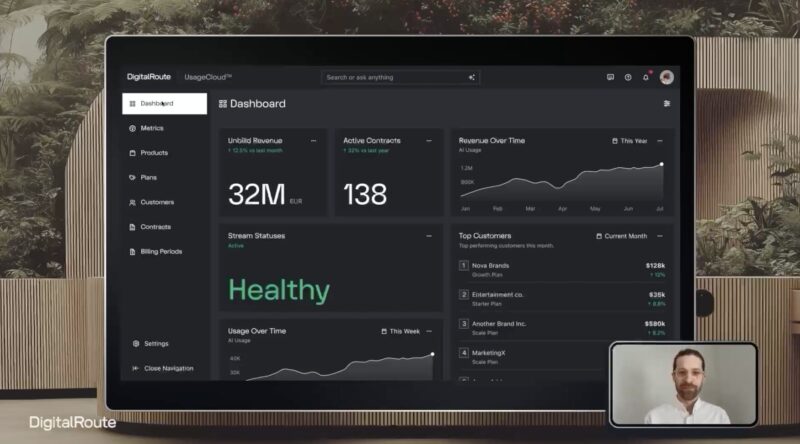800x444 pixels.
Task: Click the help icon in top bar
Action: pos(628,78)
